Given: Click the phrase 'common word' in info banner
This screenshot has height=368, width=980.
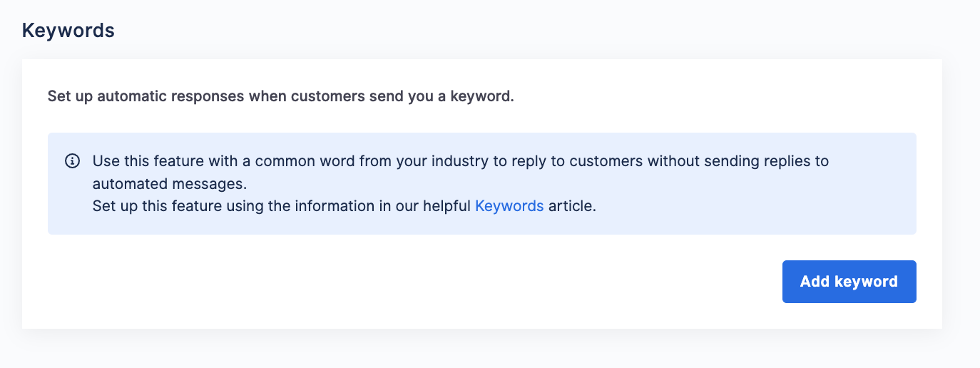Looking at the screenshot, I should pyautogui.click(x=305, y=161).
